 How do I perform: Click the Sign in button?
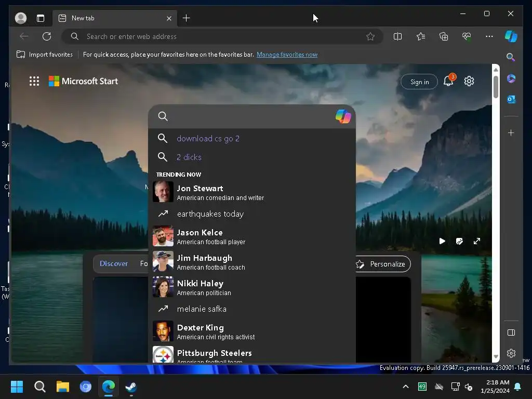coord(419,82)
